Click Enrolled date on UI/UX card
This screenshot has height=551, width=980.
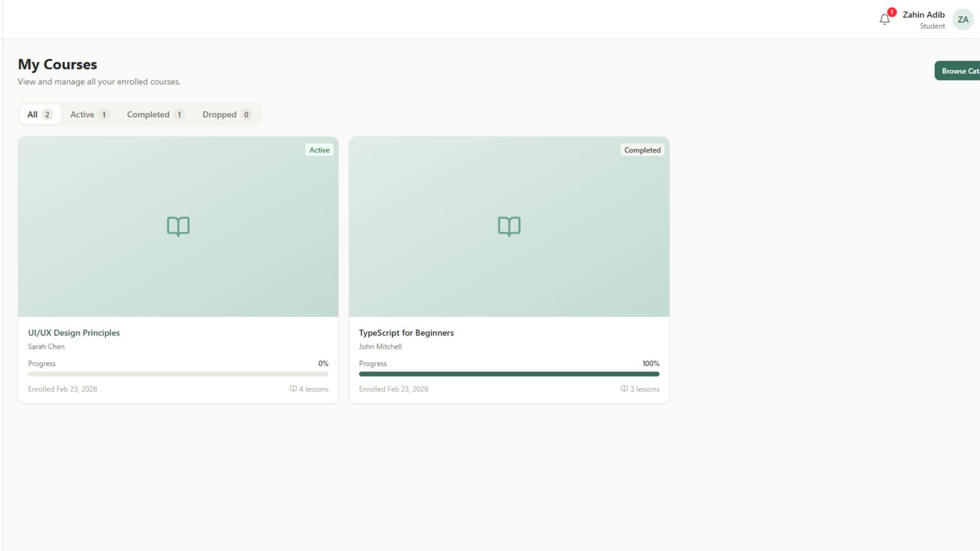point(63,389)
